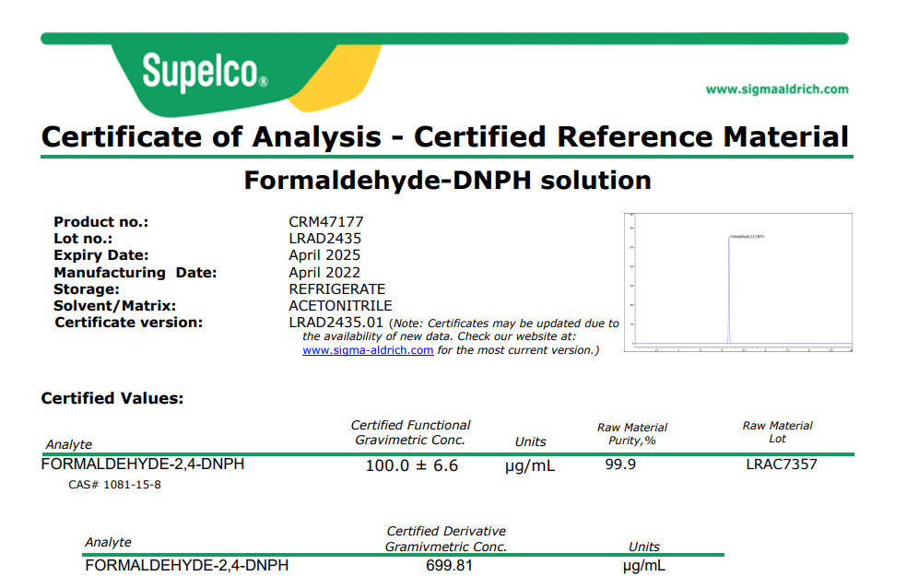Viewport: 907px width, 588px height.
Task: Click the µg/mL unit beside 100.0 ± 6.6
Action: tap(530, 466)
